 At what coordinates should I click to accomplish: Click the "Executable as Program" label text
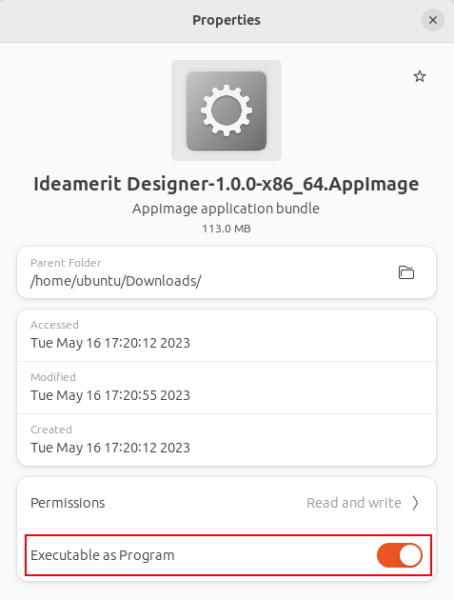(103, 555)
